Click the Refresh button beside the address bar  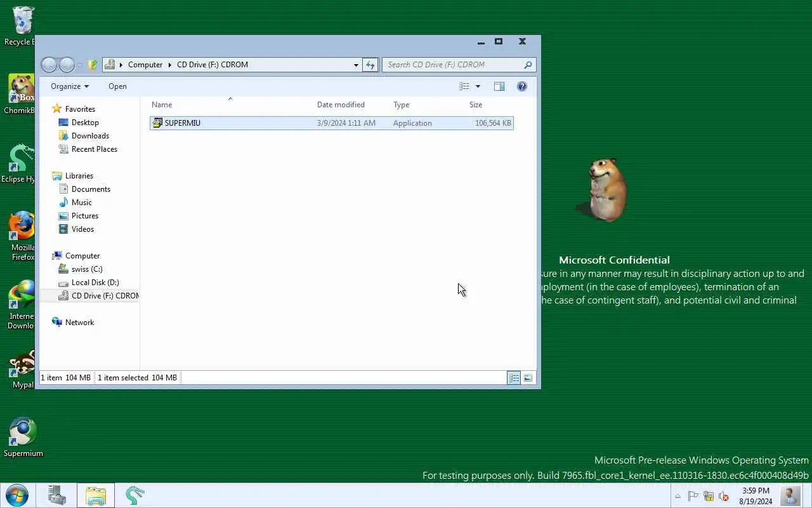(x=370, y=65)
